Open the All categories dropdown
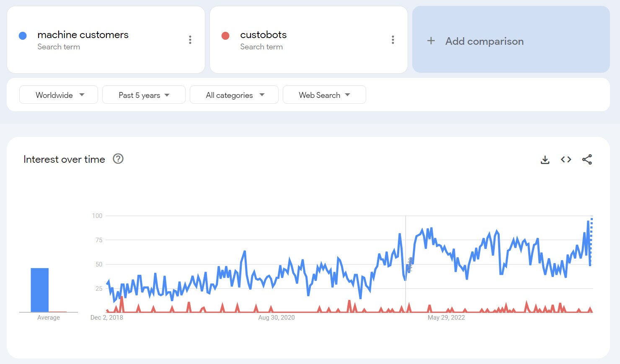Screen dimensions: 620x364 click(234, 95)
